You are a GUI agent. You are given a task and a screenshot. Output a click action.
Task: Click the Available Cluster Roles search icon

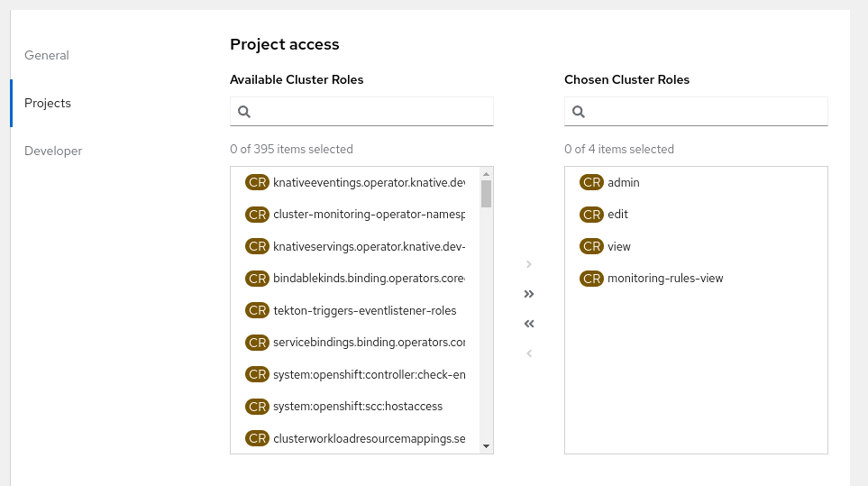244,112
